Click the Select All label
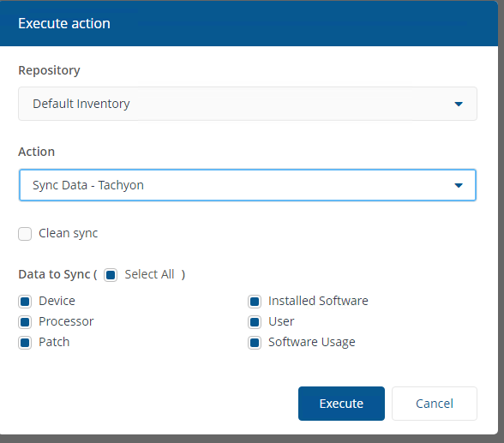 coord(149,274)
